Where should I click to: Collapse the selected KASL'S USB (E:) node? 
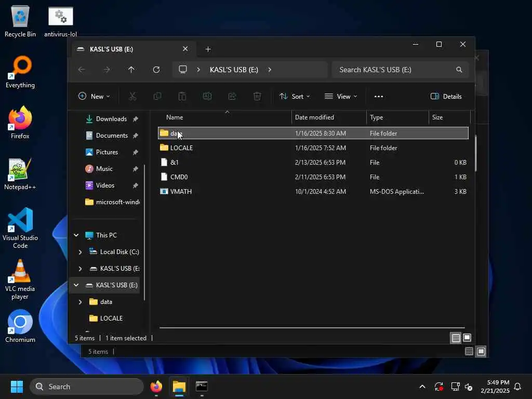pos(76,285)
